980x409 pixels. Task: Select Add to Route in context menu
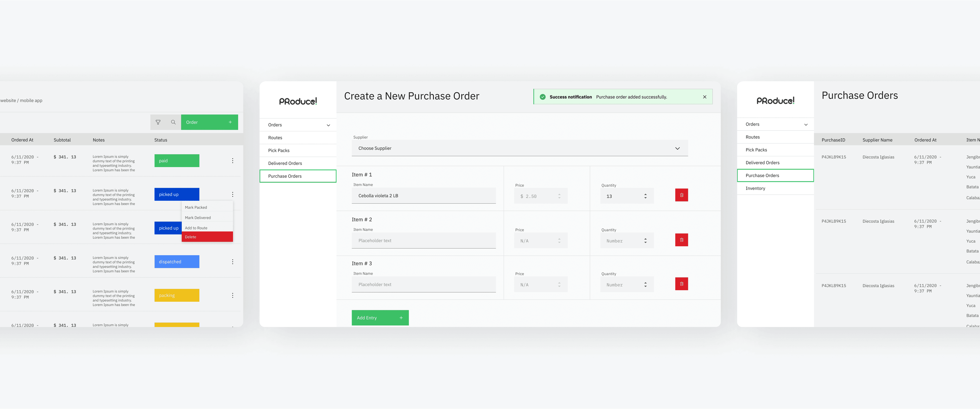coord(207,228)
